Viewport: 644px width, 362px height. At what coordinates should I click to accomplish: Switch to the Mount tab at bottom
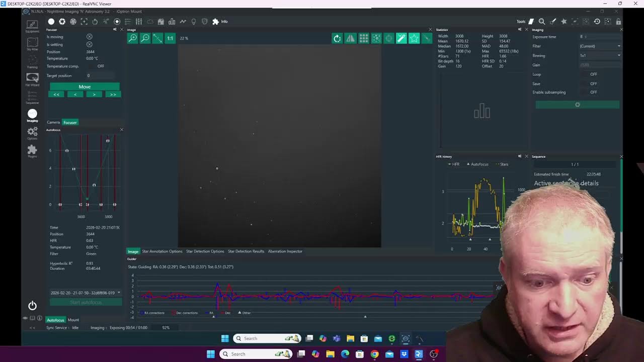pos(73,320)
